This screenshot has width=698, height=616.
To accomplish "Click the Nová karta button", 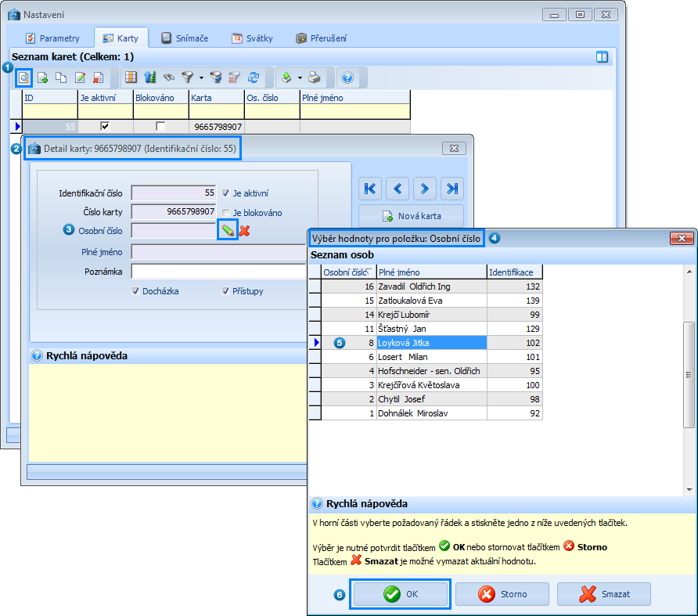I will tap(412, 216).
